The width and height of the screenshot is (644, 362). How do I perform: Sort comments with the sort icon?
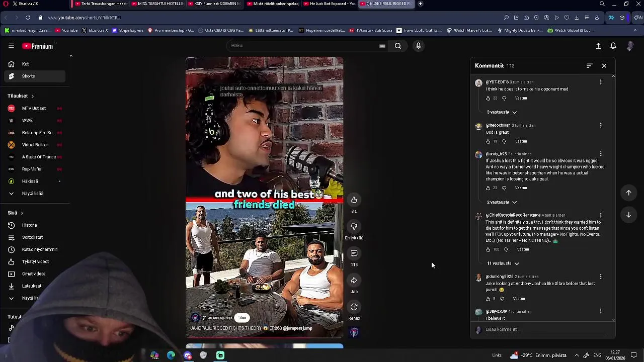tap(590, 66)
